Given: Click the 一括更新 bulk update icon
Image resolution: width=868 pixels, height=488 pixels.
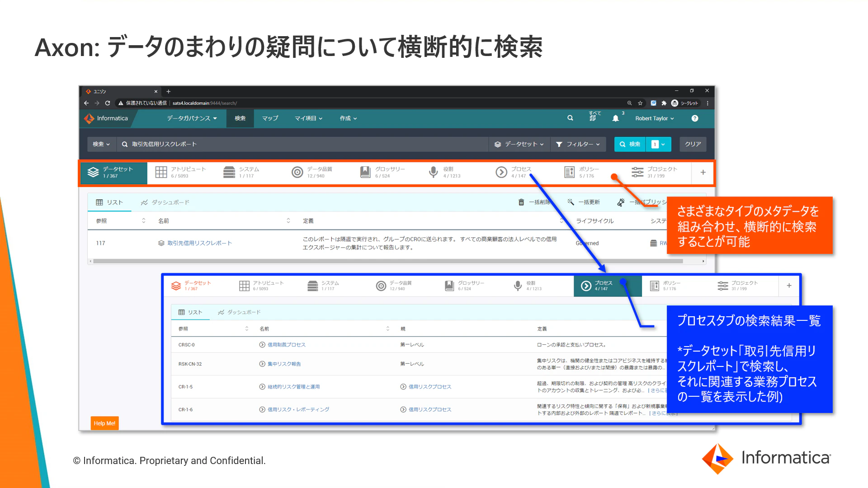Looking at the screenshot, I should pos(571,202).
